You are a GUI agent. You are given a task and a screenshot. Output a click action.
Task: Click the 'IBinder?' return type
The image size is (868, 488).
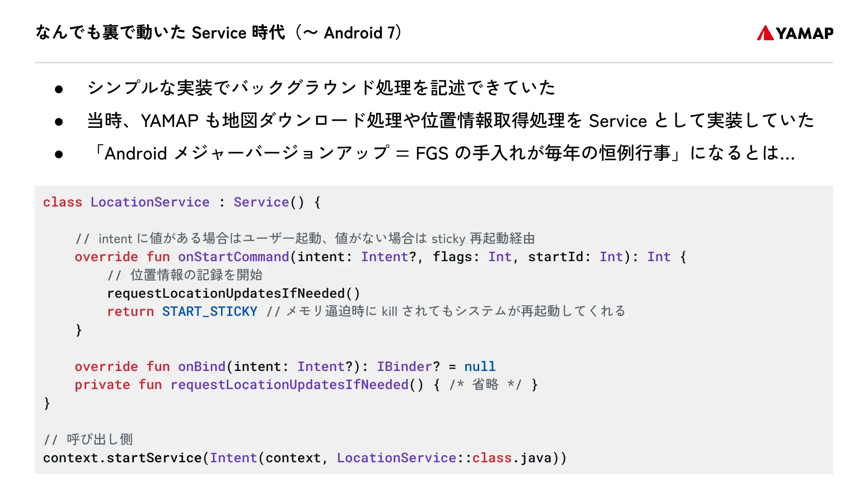[x=409, y=366]
